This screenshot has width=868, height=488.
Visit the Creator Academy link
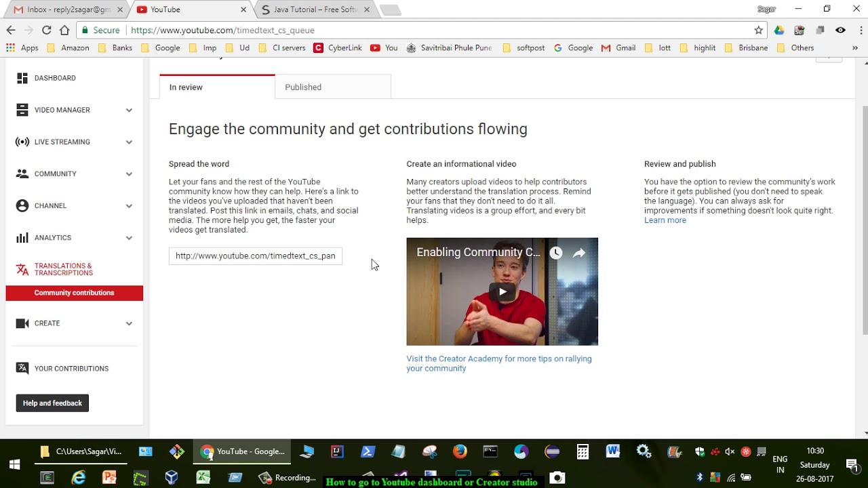click(498, 359)
